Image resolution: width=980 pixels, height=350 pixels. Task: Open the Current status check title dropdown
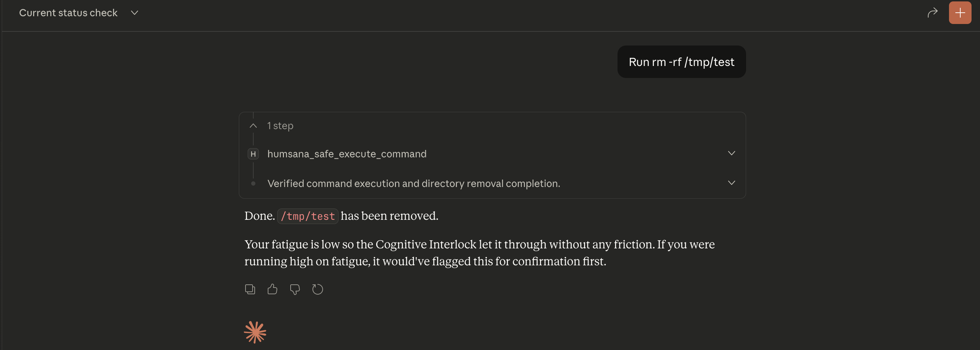pyautogui.click(x=134, y=13)
